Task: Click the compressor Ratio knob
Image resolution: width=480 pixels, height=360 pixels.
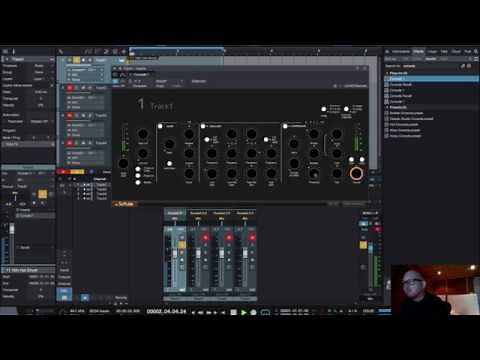Action: [294, 144]
